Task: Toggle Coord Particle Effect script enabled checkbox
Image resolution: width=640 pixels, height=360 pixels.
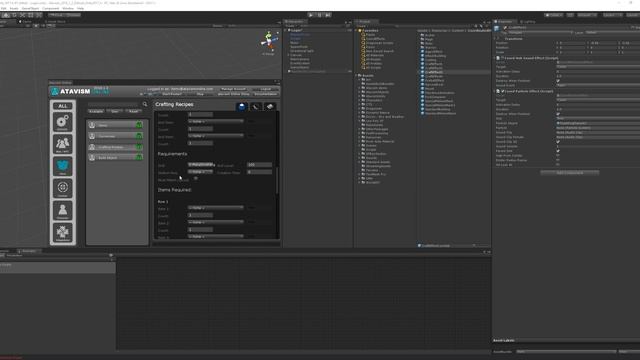Action: 502,91
